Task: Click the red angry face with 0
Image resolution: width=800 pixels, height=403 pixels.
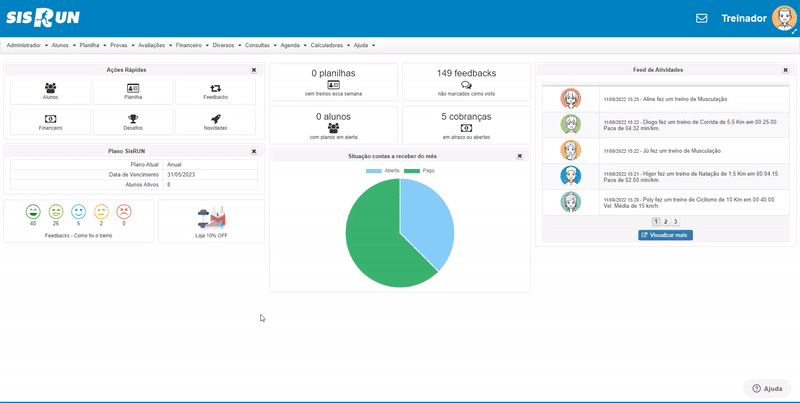Action: pos(124,212)
